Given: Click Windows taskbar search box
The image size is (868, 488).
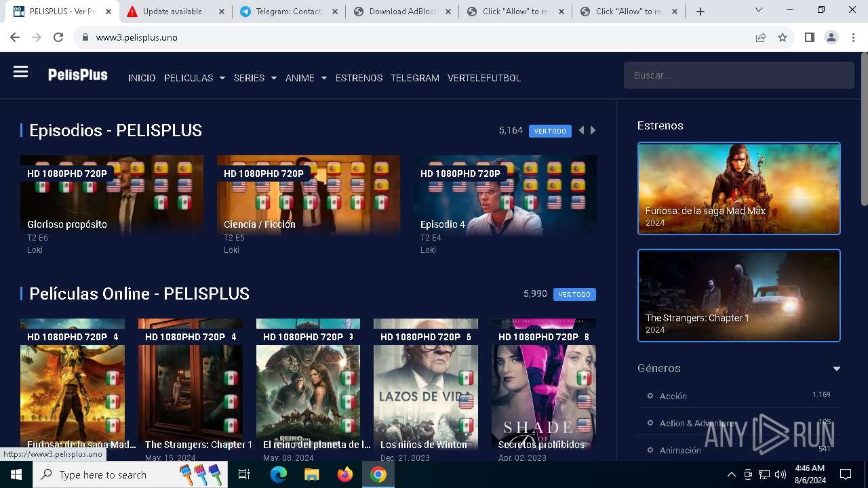Looking at the screenshot, I should click(132, 474).
